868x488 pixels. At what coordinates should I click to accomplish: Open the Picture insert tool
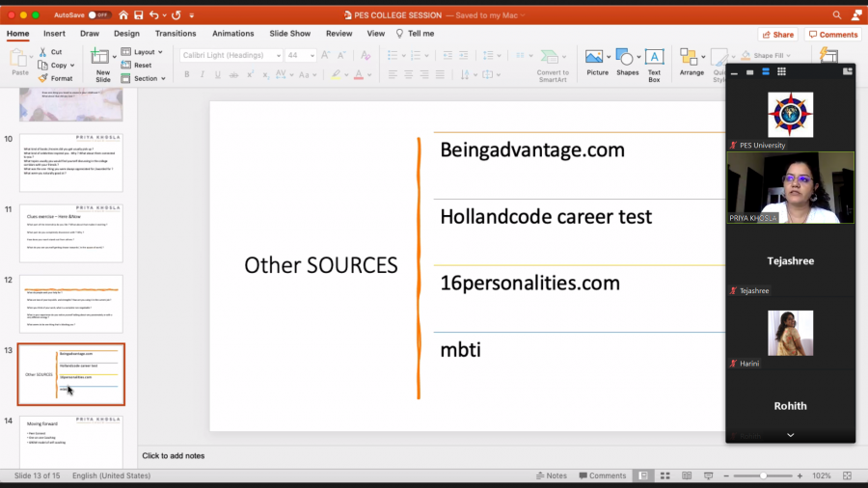[x=597, y=64]
